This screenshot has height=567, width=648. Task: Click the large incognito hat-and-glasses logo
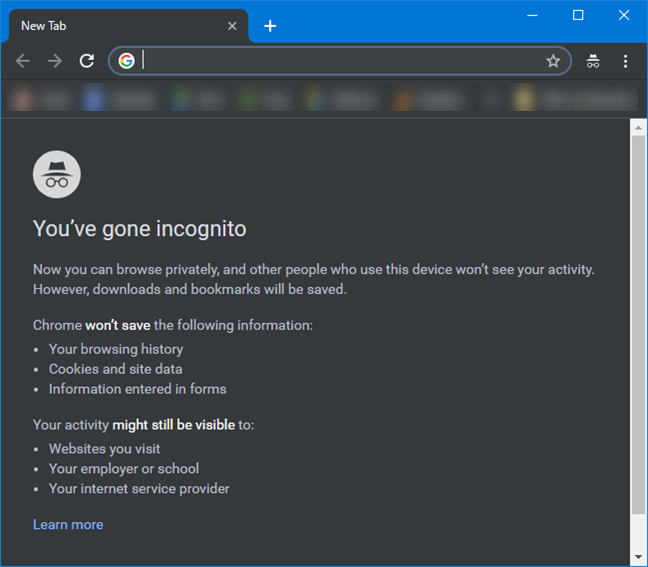(56, 174)
